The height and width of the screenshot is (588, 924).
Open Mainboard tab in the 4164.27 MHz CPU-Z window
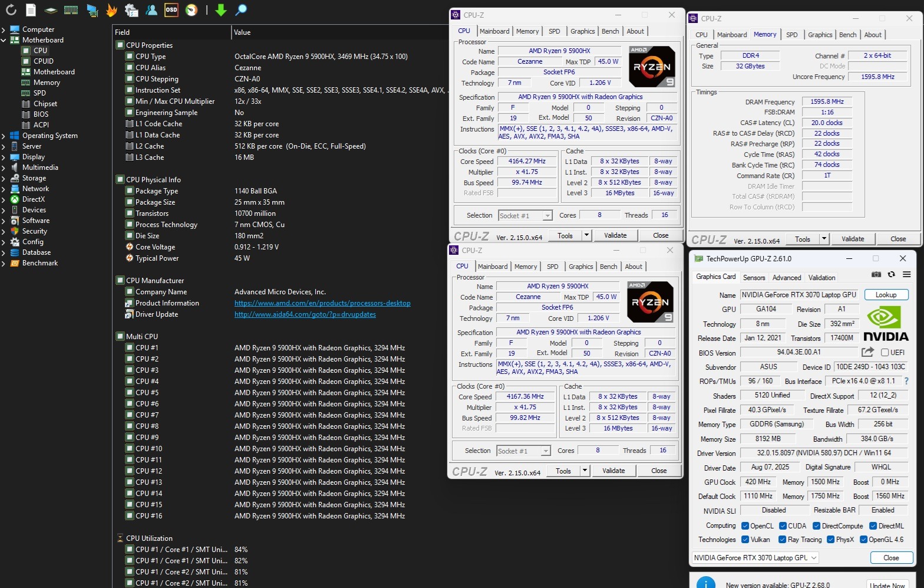pos(494,31)
